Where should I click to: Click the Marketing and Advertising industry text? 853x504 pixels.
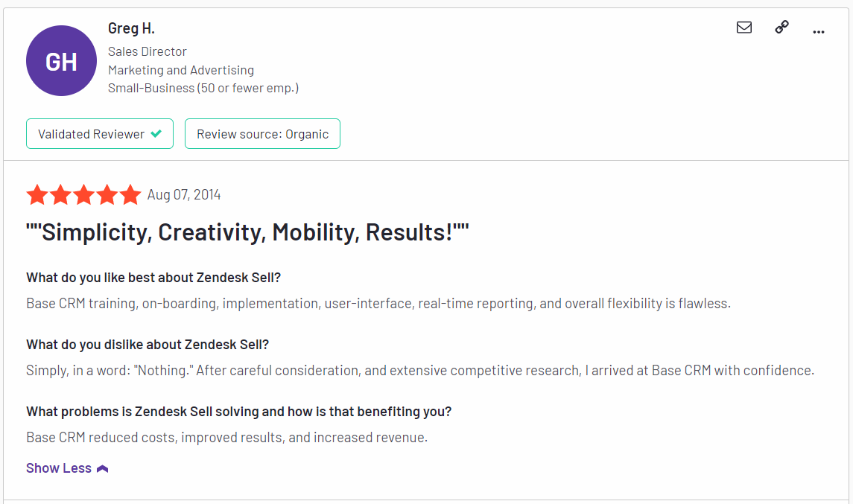tap(180, 70)
